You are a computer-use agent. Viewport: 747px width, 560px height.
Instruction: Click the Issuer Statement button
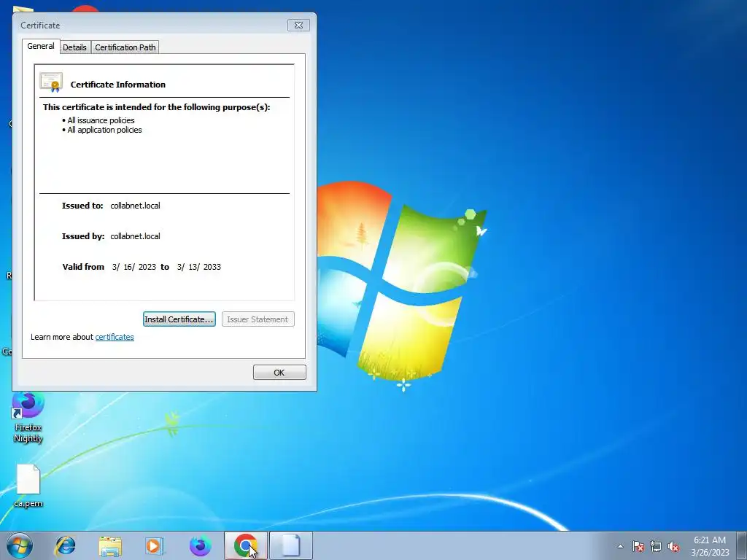tap(258, 319)
